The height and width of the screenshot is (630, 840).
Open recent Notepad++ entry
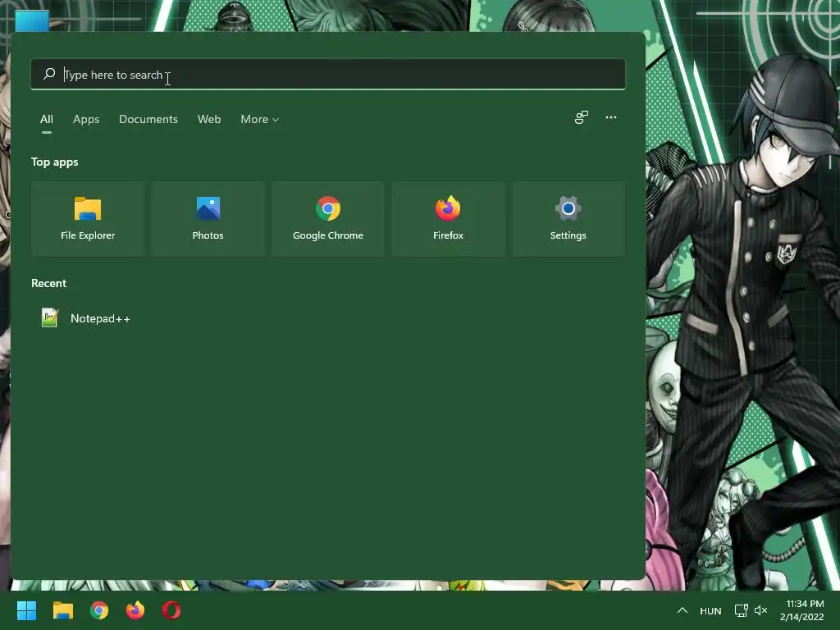[85, 318]
